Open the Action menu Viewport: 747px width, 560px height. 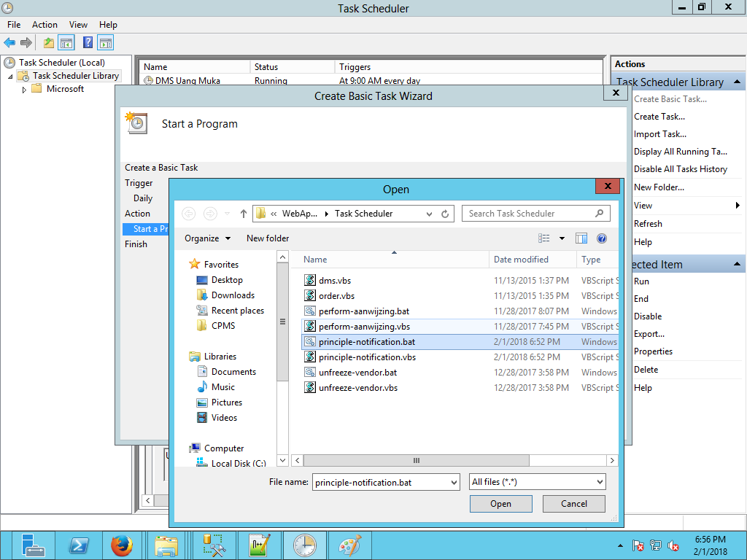click(x=44, y=25)
